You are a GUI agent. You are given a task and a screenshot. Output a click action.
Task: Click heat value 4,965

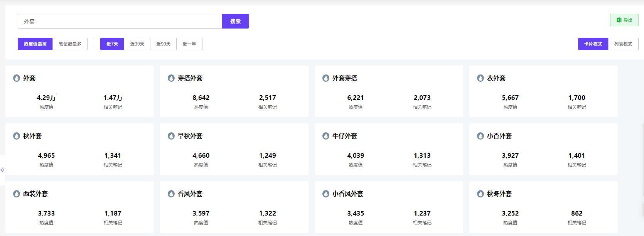click(x=46, y=155)
